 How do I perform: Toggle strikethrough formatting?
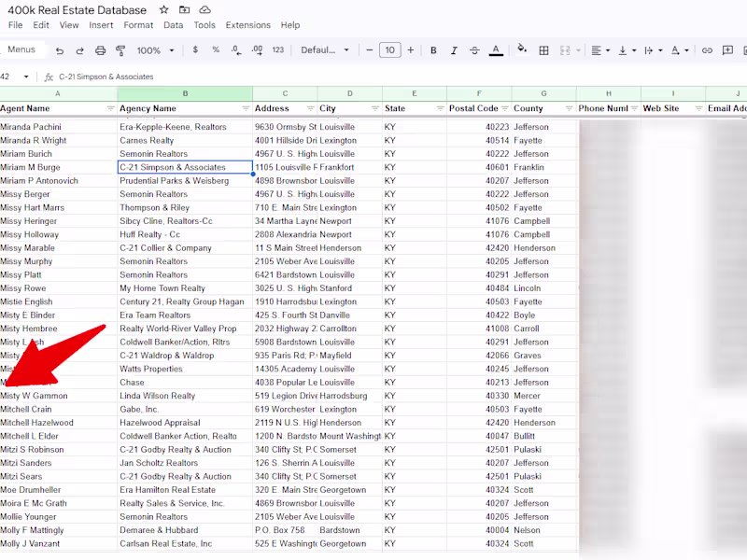point(474,50)
